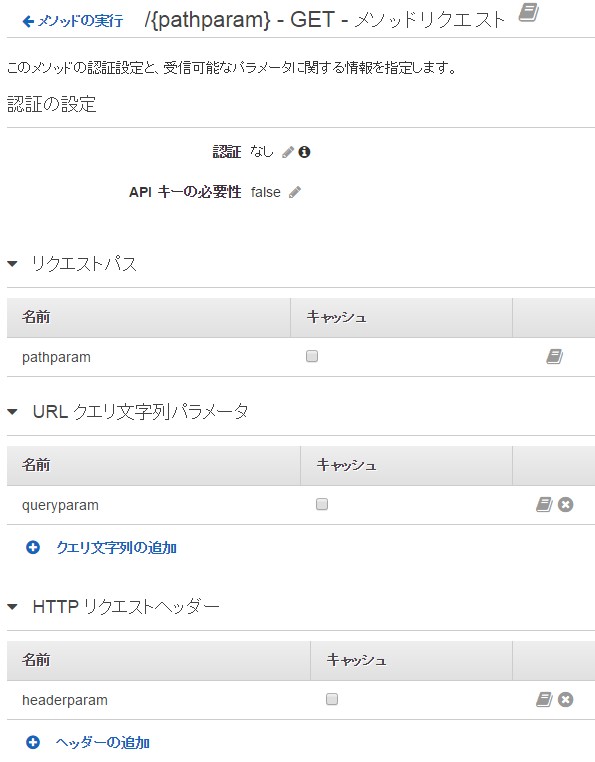Open the documentation book icon beside the title
The width and height of the screenshot is (595, 762).
(528, 12)
